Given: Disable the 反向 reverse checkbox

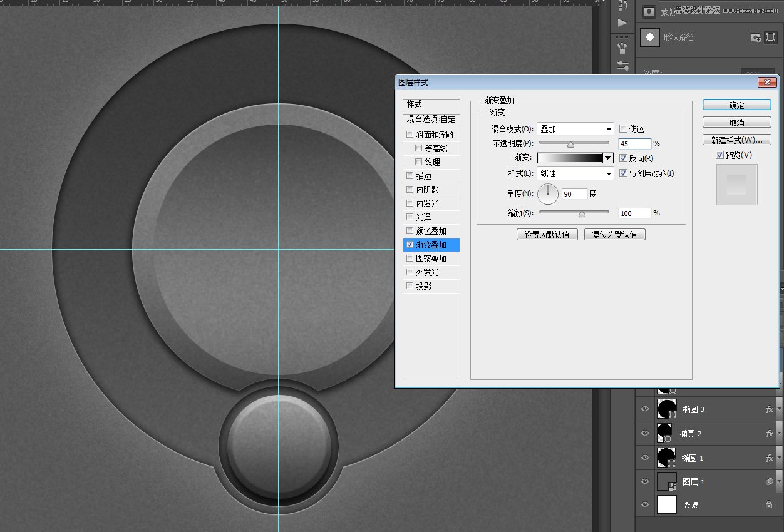Looking at the screenshot, I should point(623,158).
